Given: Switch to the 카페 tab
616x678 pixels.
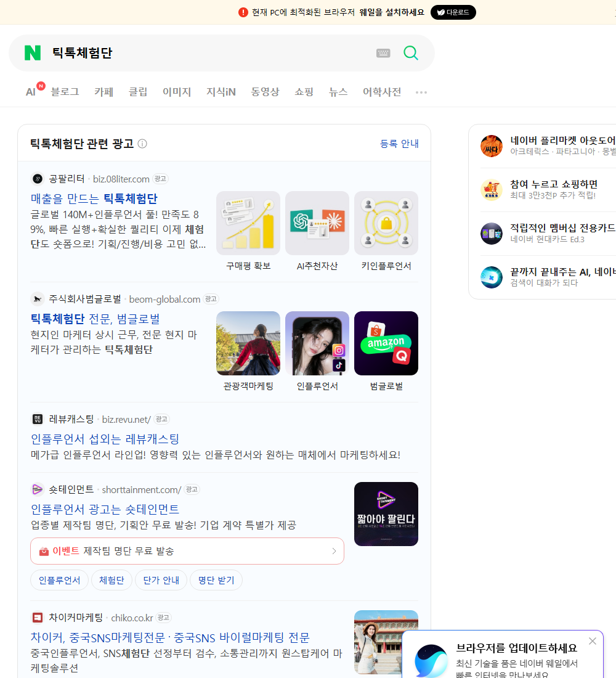Looking at the screenshot, I should point(103,92).
